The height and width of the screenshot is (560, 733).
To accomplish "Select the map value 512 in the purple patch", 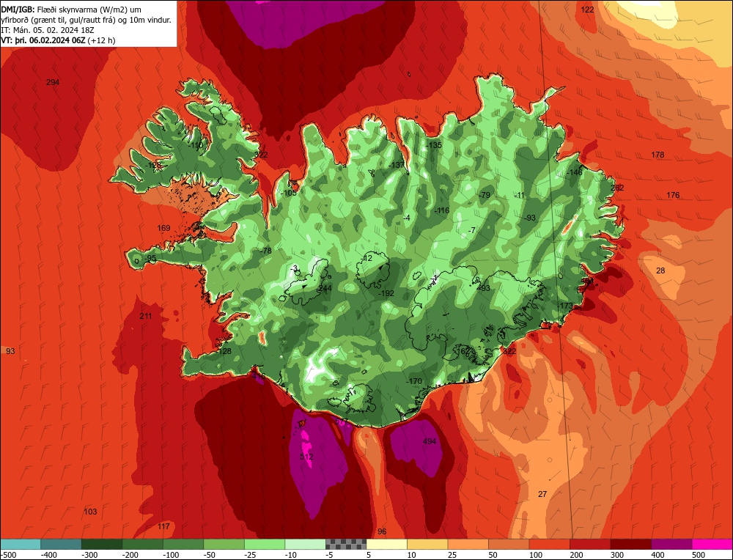I will pyautogui.click(x=306, y=457).
